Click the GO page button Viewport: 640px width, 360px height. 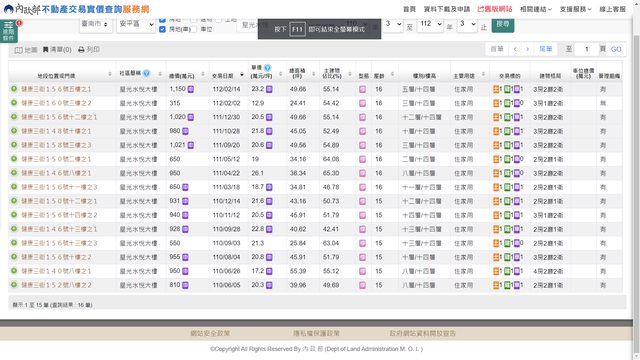pyautogui.click(x=616, y=49)
